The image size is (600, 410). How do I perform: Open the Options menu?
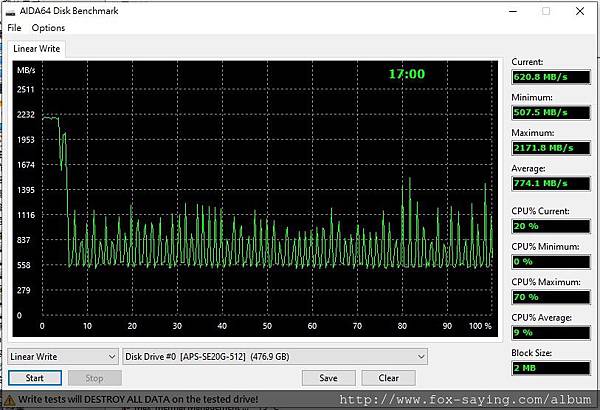[x=48, y=28]
